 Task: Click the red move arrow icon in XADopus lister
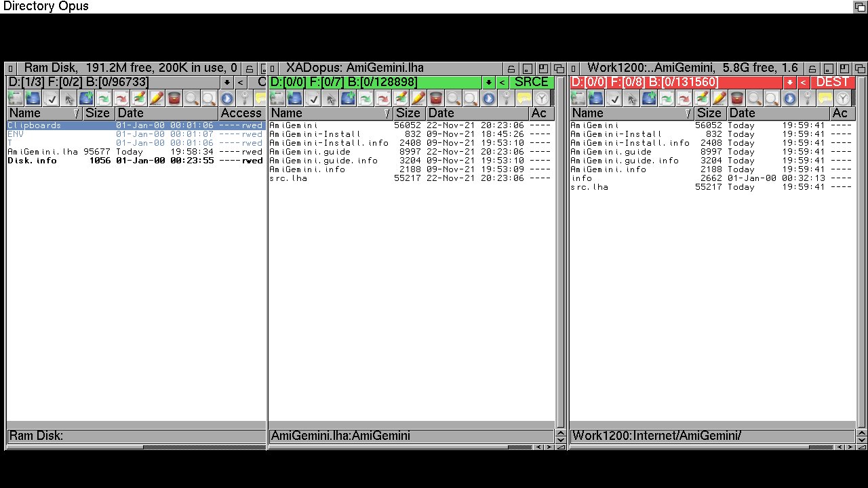[383, 98]
